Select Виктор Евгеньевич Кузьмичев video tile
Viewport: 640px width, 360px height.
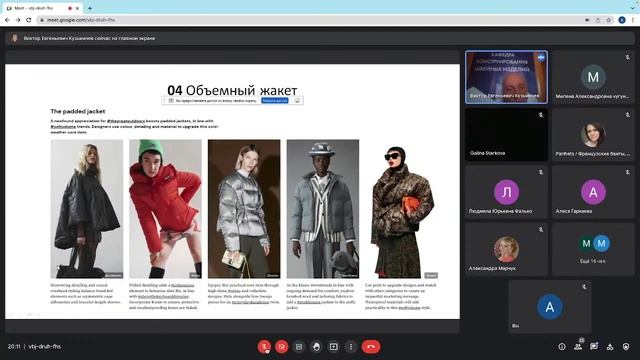click(507, 77)
